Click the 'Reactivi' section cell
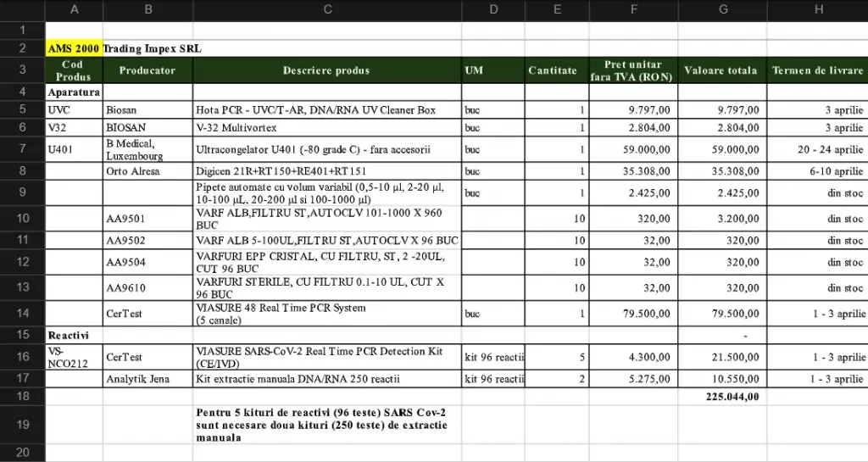The image size is (868, 462). [x=75, y=335]
